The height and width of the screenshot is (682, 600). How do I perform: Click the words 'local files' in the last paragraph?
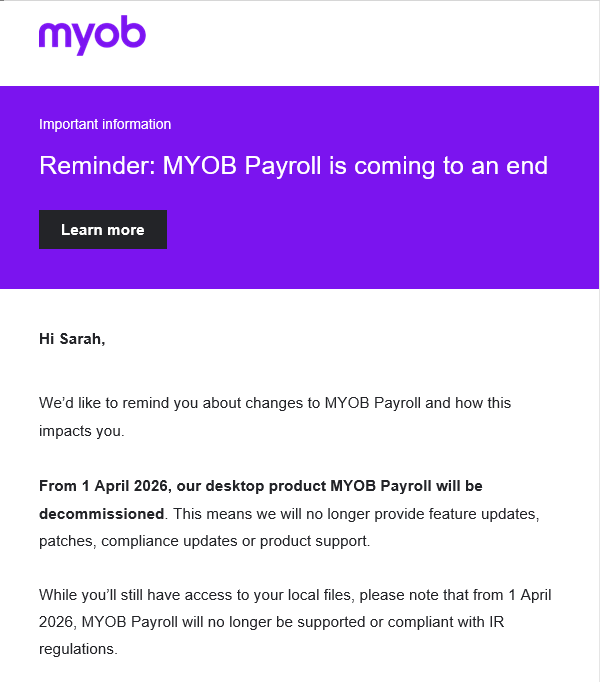317,595
